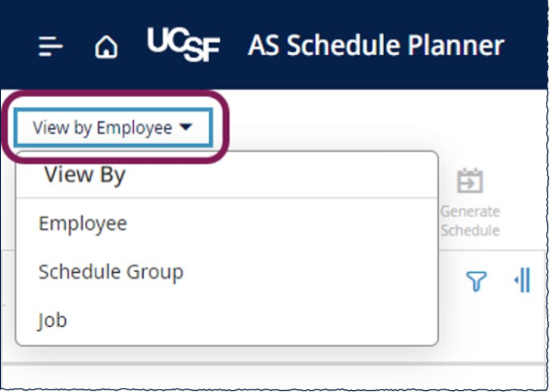Click the UCSF logo
550x392 pixels.
(184, 45)
